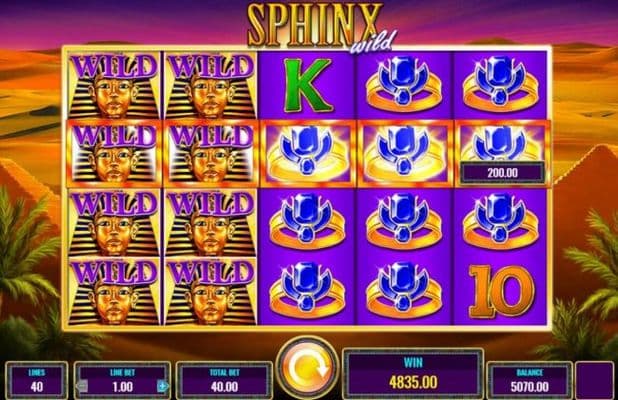Click the bottom sapphire ring in third reel
This screenshot has height=400, width=618.
pos(307,291)
